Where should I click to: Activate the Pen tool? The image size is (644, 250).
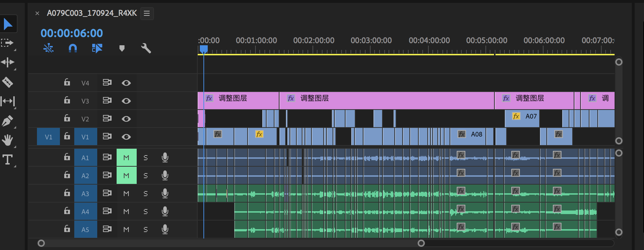(x=8, y=121)
